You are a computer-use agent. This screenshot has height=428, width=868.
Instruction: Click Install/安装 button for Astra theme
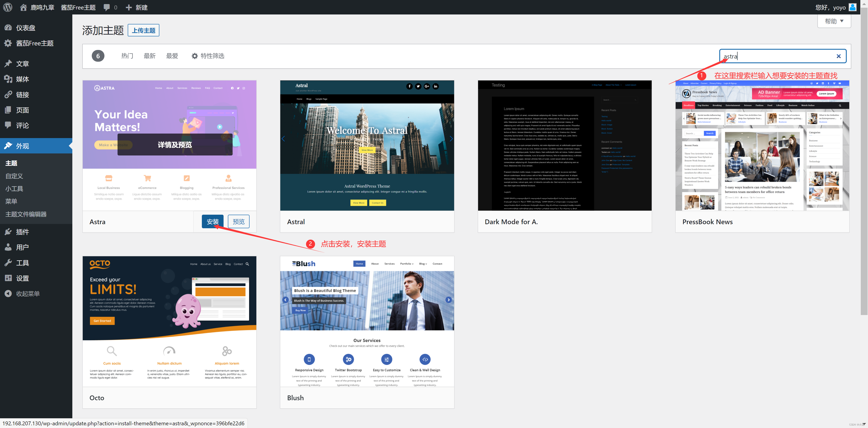pyautogui.click(x=212, y=221)
